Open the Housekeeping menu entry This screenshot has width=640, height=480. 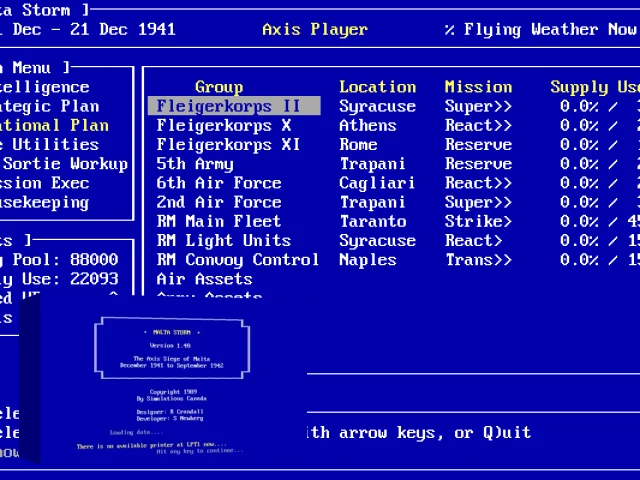pos(44,202)
